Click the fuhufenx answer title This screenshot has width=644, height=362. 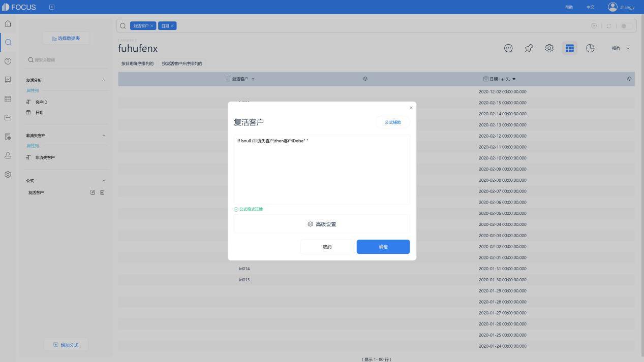[x=138, y=49]
